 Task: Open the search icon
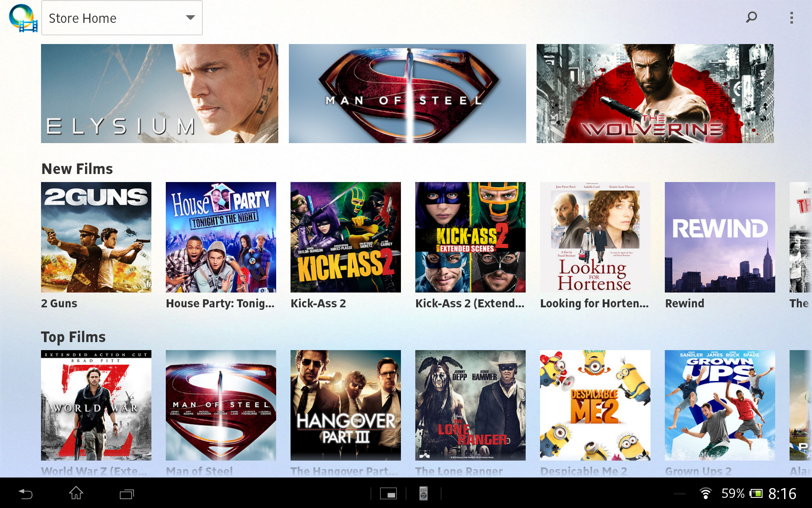[751, 17]
